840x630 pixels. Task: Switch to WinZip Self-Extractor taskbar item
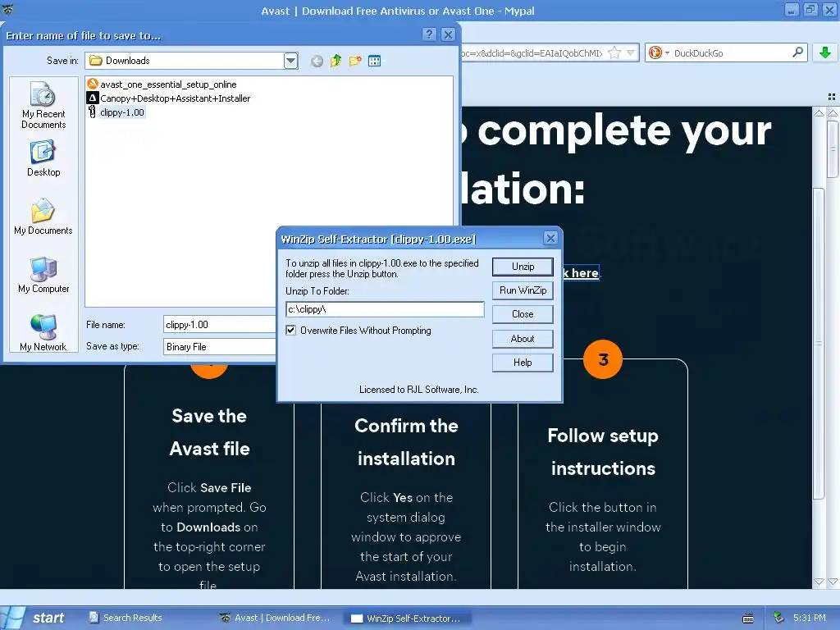click(407, 619)
